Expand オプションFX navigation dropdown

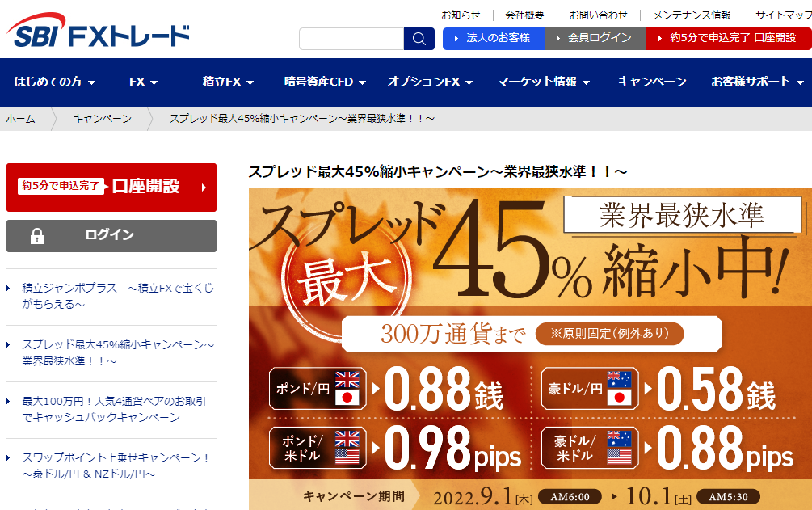[x=430, y=82]
